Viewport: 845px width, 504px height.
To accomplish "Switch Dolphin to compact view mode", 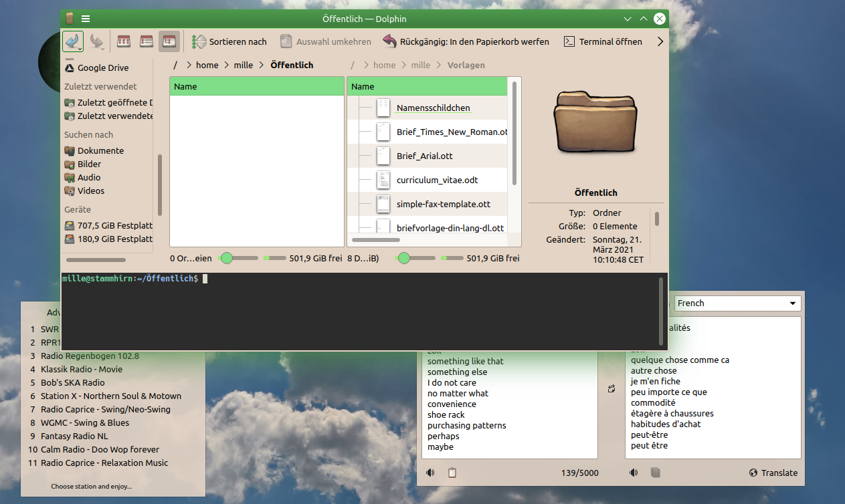I will 147,41.
